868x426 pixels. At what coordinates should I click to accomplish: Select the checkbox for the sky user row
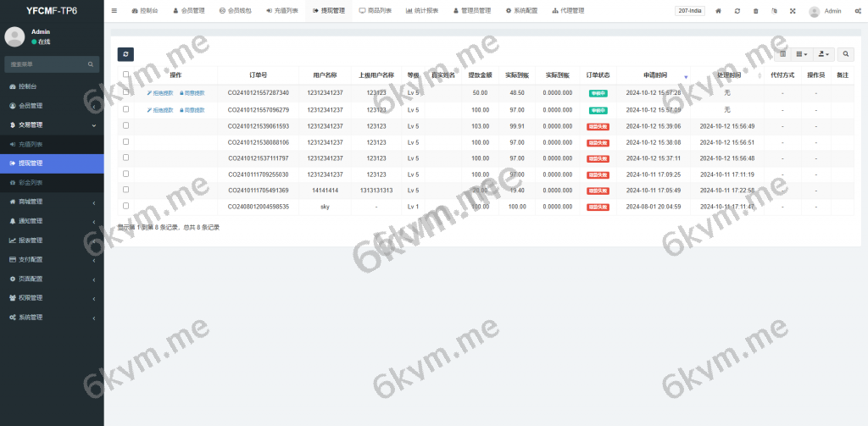[x=126, y=206]
